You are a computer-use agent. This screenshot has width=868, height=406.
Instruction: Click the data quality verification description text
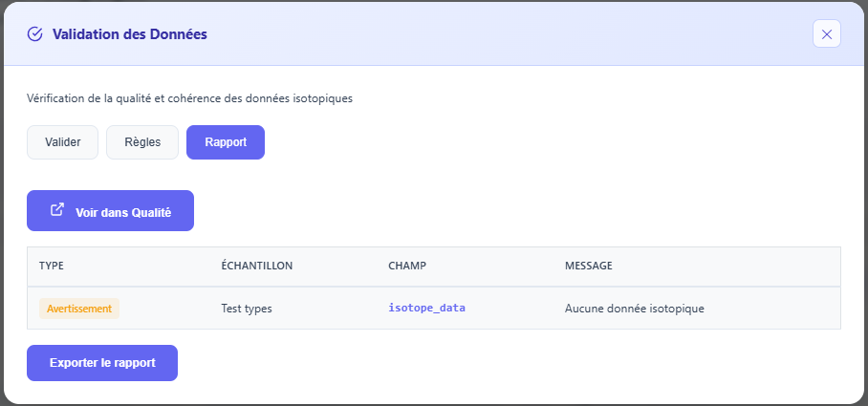[189, 97]
